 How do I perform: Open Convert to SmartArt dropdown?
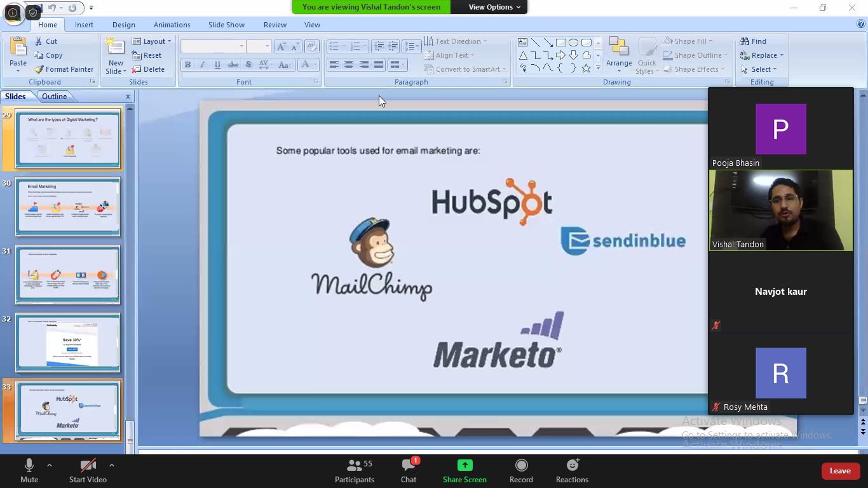tap(466, 69)
